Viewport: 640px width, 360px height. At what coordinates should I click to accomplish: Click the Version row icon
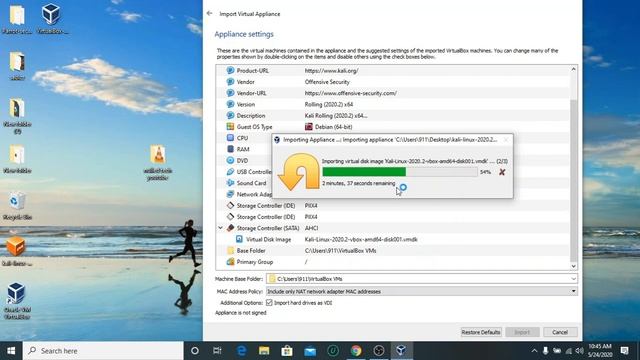point(230,104)
